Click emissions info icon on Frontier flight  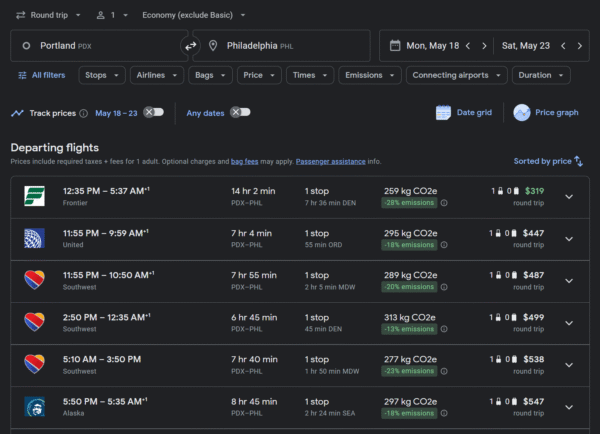point(444,202)
